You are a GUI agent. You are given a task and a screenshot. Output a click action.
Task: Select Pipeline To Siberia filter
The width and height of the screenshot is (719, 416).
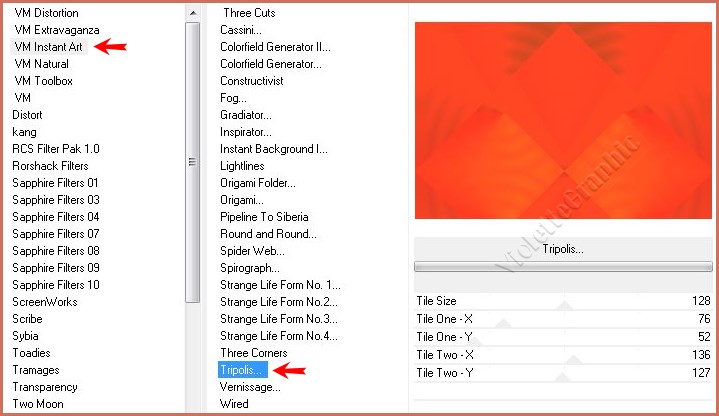264,217
